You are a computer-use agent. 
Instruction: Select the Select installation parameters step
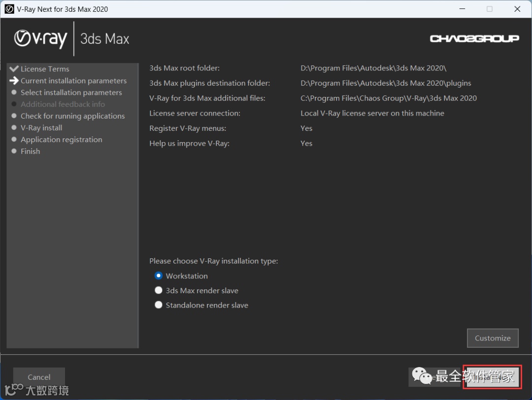click(x=71, y=92)
